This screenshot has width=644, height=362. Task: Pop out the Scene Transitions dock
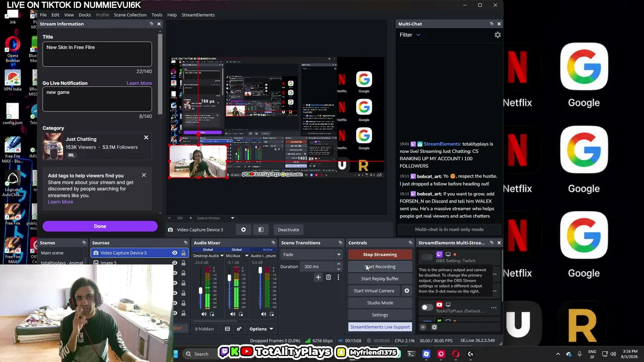(x=340, y=243)
